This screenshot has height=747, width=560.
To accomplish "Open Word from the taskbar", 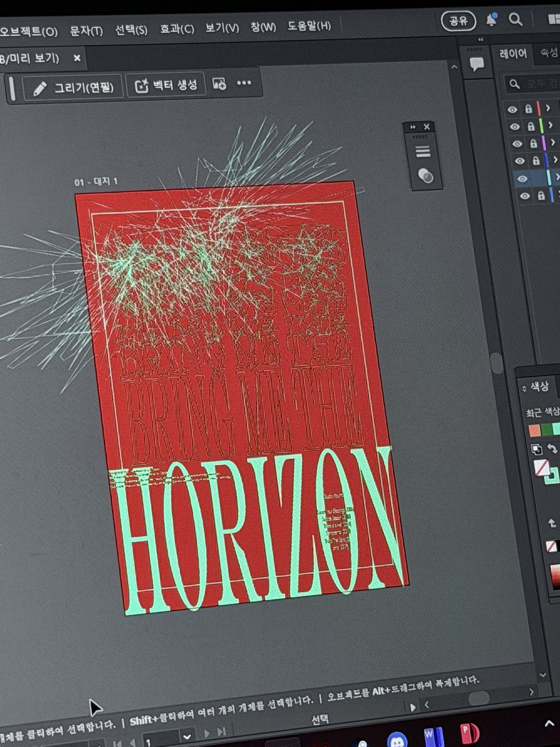I will (x=434, y=736).
